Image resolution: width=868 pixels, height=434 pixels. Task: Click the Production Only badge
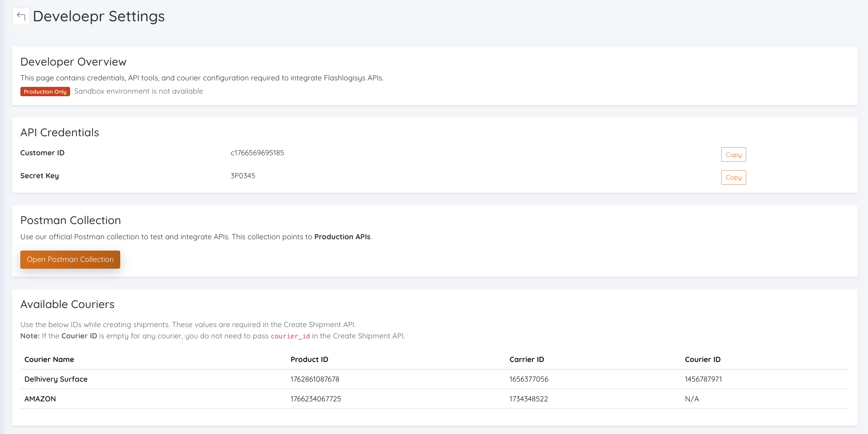point(45,92)
